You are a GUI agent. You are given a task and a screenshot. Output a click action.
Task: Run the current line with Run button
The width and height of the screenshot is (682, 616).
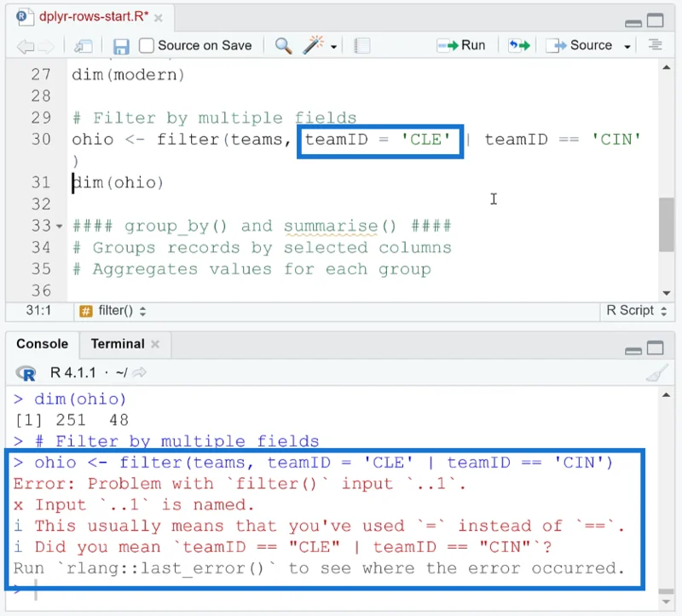tap(461, 45)
